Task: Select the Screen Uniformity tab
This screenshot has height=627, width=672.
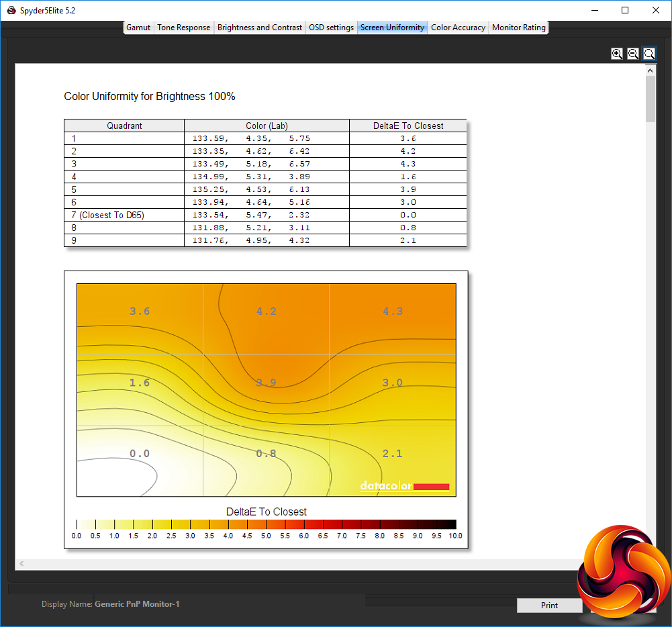Action: 392,28
